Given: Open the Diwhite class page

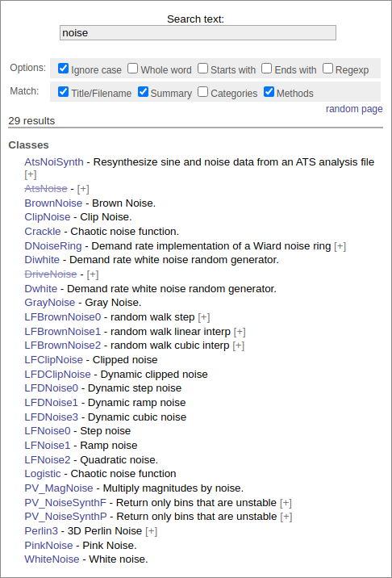Looking at the screenshot, I should pos(42,260).
